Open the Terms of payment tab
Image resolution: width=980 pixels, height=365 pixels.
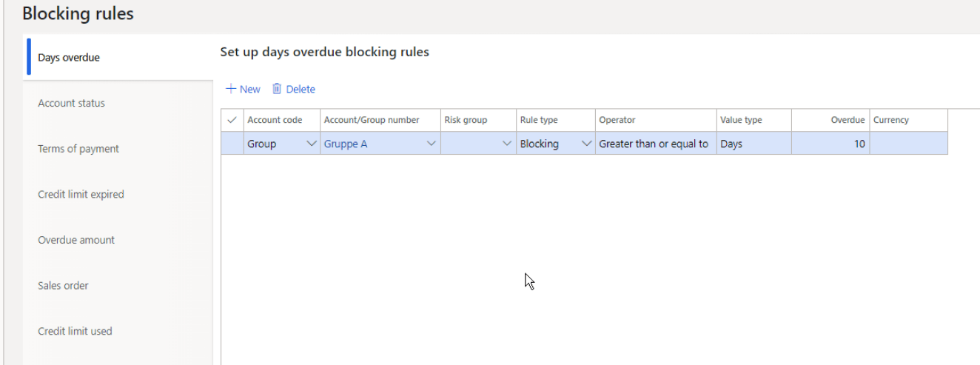78,149
